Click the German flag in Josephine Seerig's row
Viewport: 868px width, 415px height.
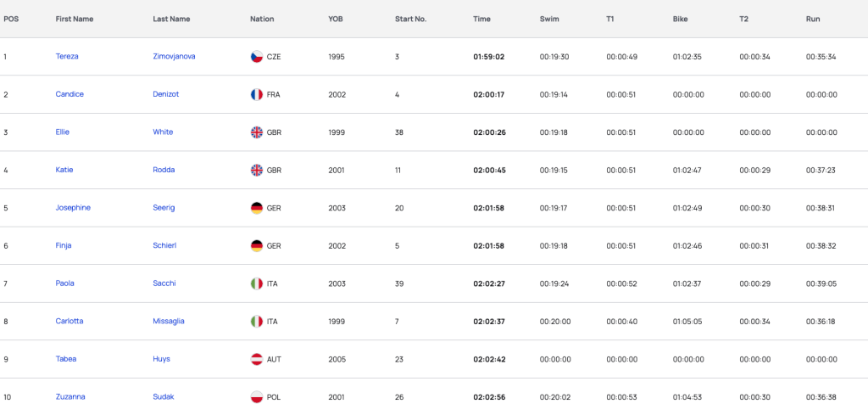click(256, 208)
